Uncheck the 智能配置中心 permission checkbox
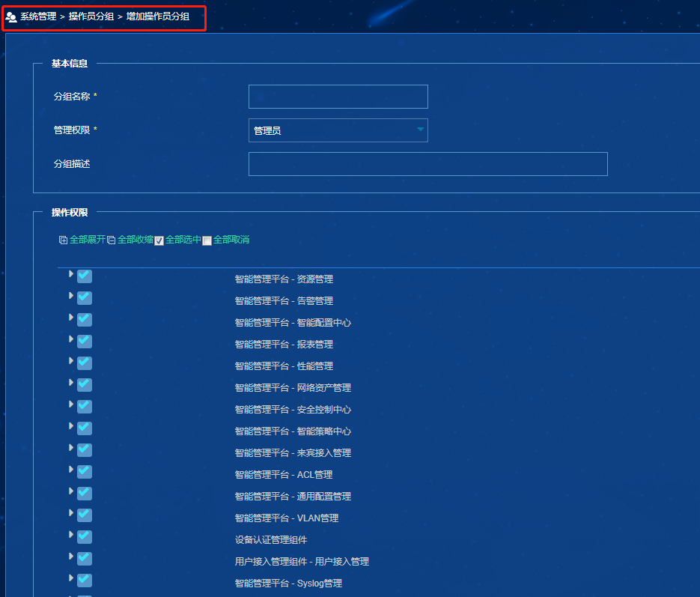Viewport: 700px width, 597px height. [85, 320]
